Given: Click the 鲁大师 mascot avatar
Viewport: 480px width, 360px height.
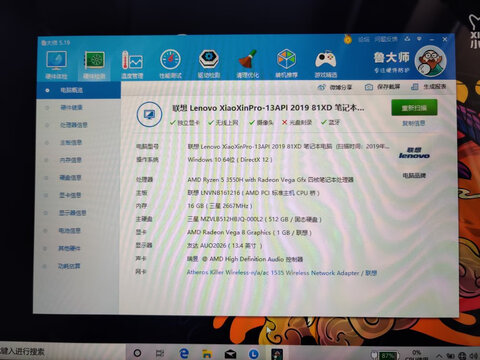Looking at the screenshot, I should point(430,61).
